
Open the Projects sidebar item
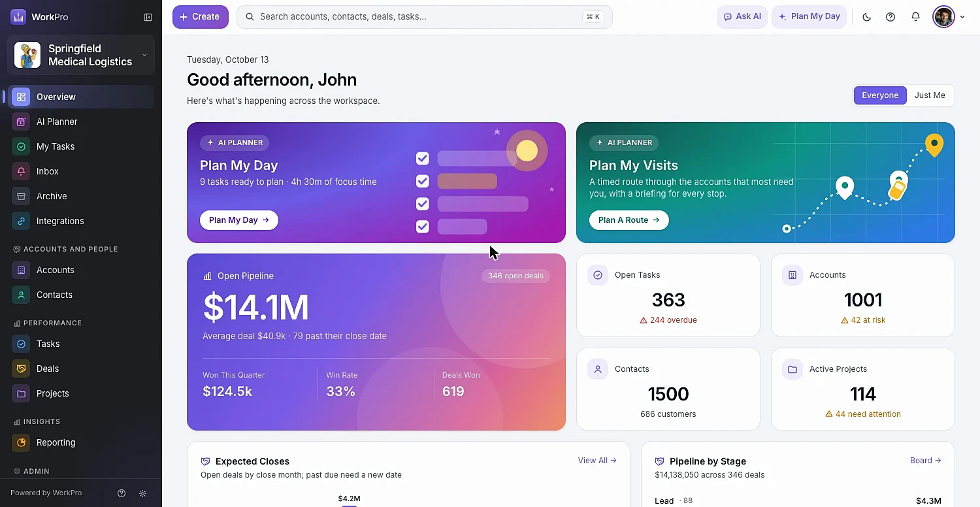point(81,393)
